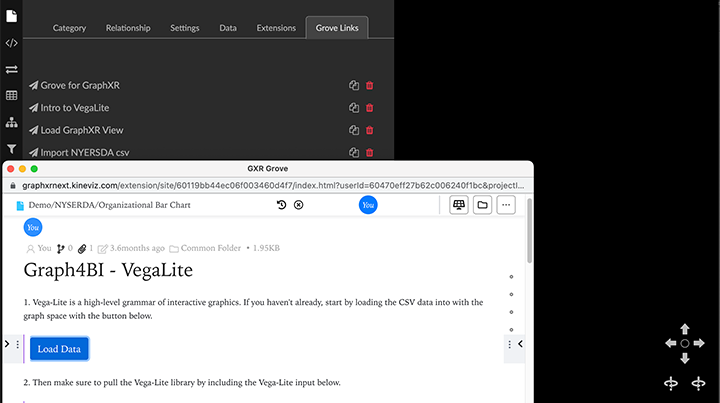Click the left rotate view icon
The width and height of the screenshot is (720, 403).
(x=670, y=383)
